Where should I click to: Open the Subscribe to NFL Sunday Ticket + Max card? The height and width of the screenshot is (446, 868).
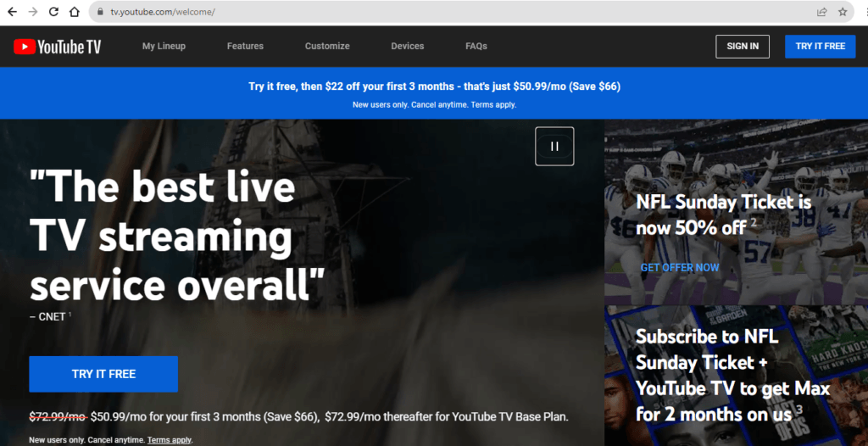pyautogui.click(x=737, y=376)
